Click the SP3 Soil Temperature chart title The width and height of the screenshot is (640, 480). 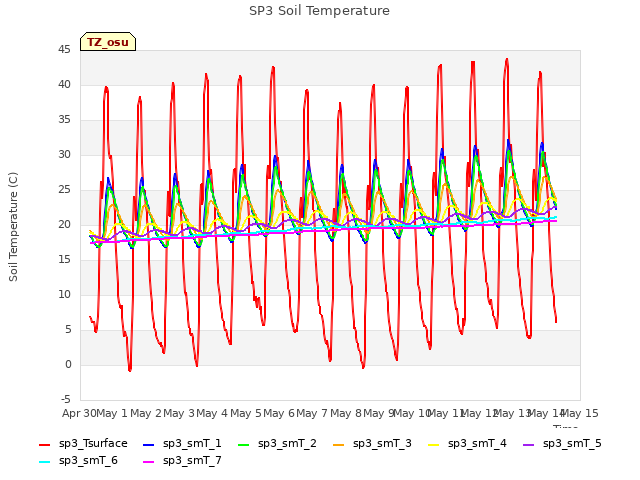[x=319, y=11]
